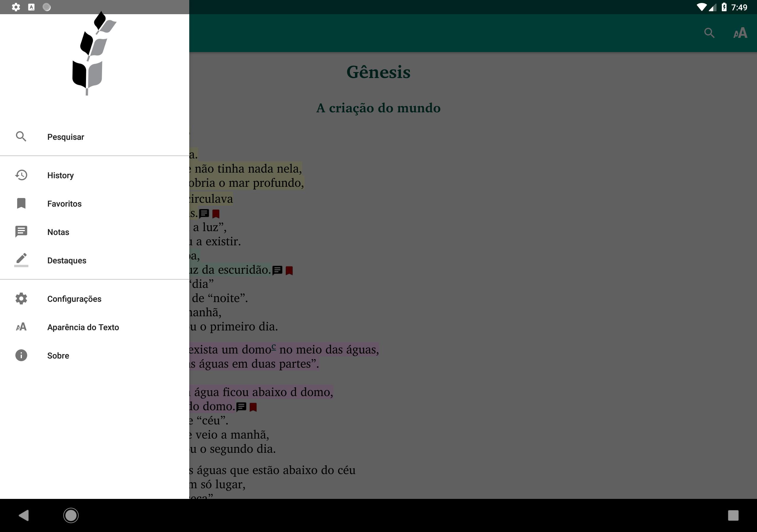This screenshot has width=757, height=532.
Task: Tap the red bookmark above 'a luz' line
Action: point(216,214)
